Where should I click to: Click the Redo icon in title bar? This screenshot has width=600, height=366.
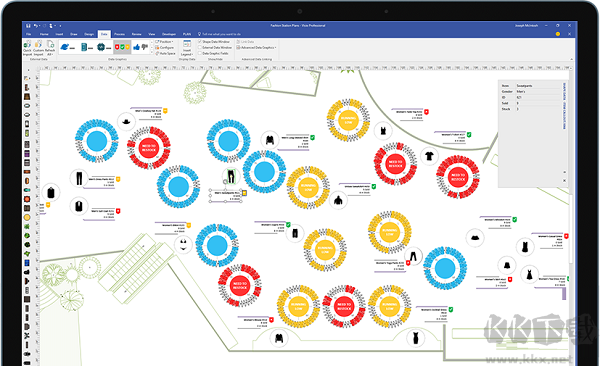pos(44,26)
